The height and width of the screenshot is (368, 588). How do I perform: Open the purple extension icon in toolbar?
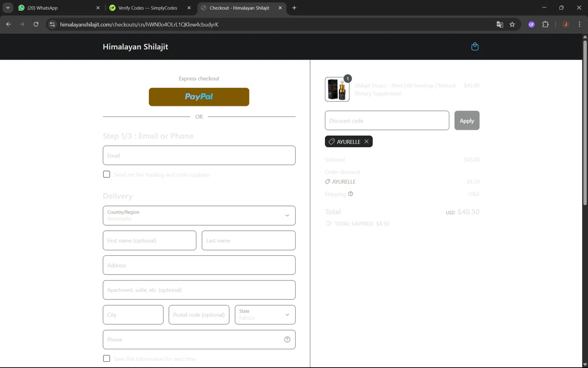pos(532,24)
